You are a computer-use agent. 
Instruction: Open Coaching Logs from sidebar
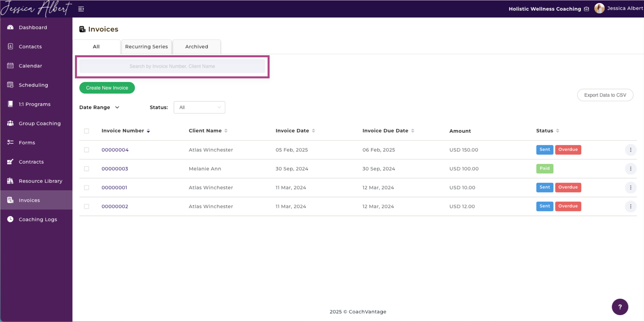36,219
